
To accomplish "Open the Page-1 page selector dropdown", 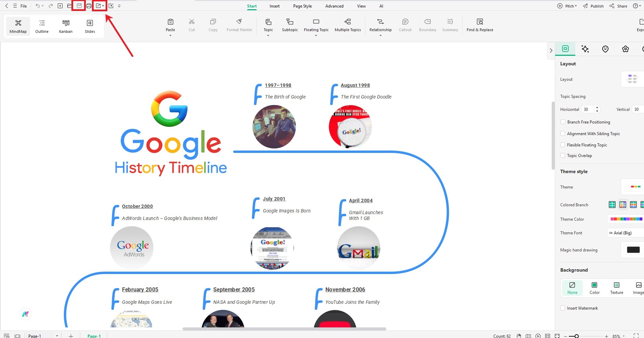I will [57, 336].
